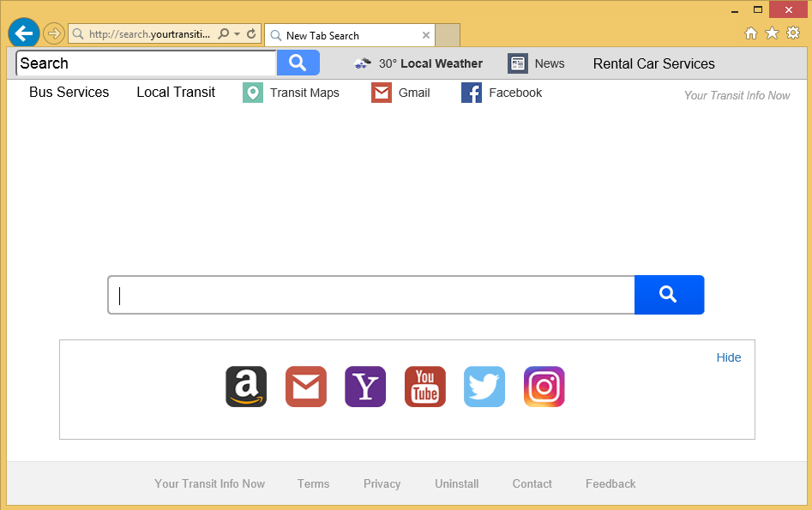Open the Yahoo shortcut icon

tap(365, 387)
